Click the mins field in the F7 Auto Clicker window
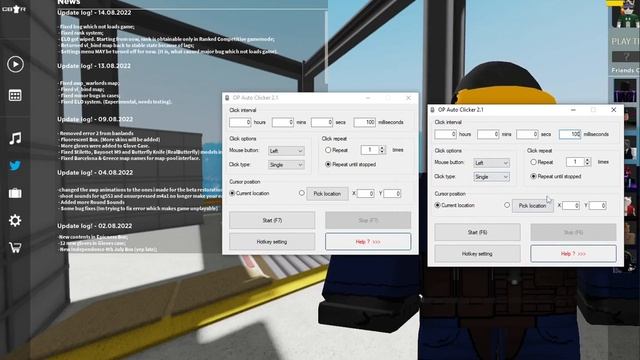 (x=283, y=122)
